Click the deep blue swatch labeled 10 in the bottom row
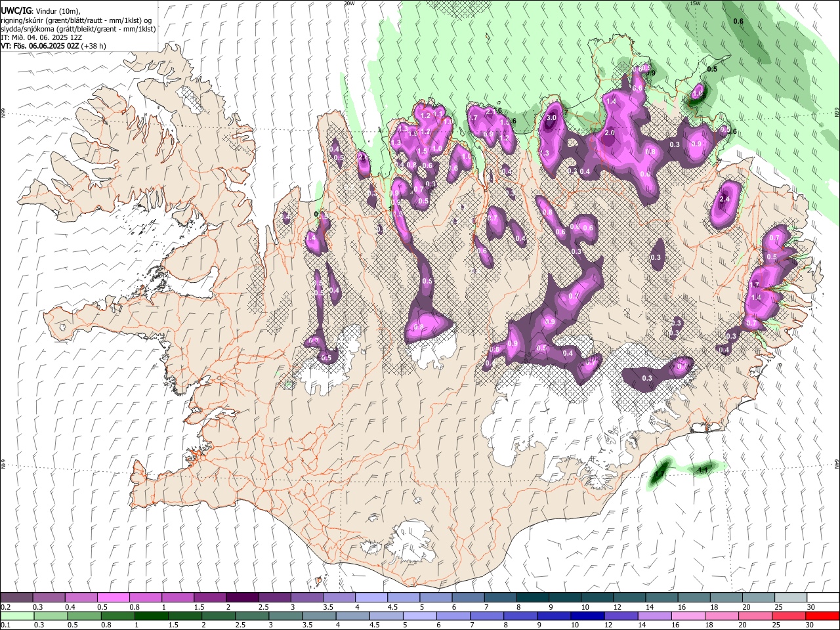Screen dimensions: 840x630 pos(587,616)
